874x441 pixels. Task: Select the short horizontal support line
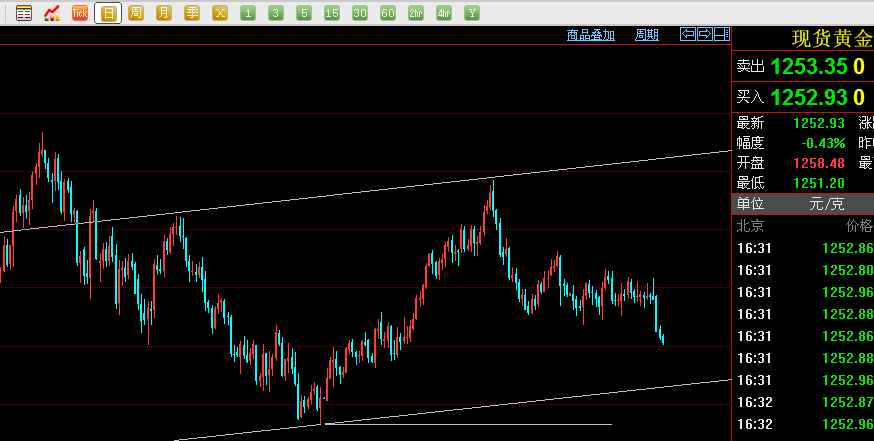tap(468, 424)
